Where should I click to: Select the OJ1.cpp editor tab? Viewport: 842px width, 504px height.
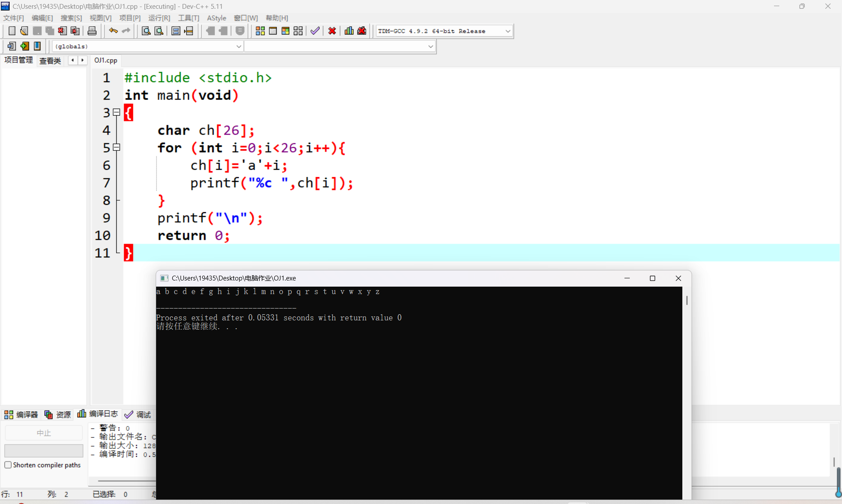(x=106, y=60)
